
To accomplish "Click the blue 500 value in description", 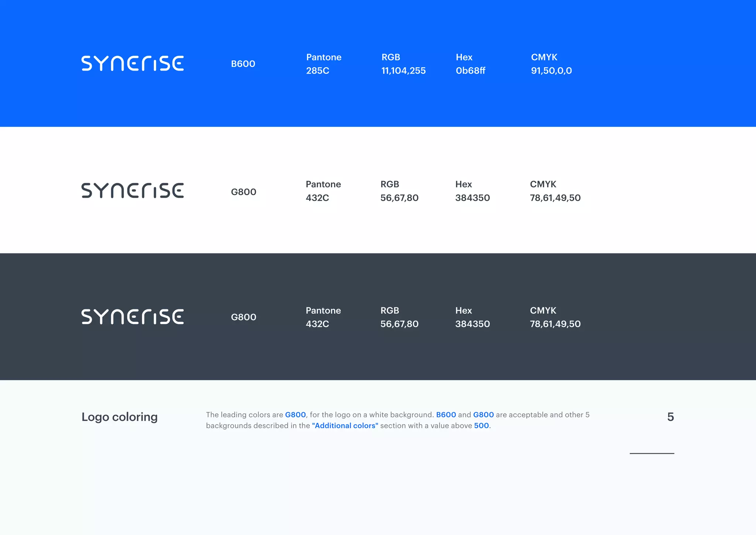I will [481, 426].
